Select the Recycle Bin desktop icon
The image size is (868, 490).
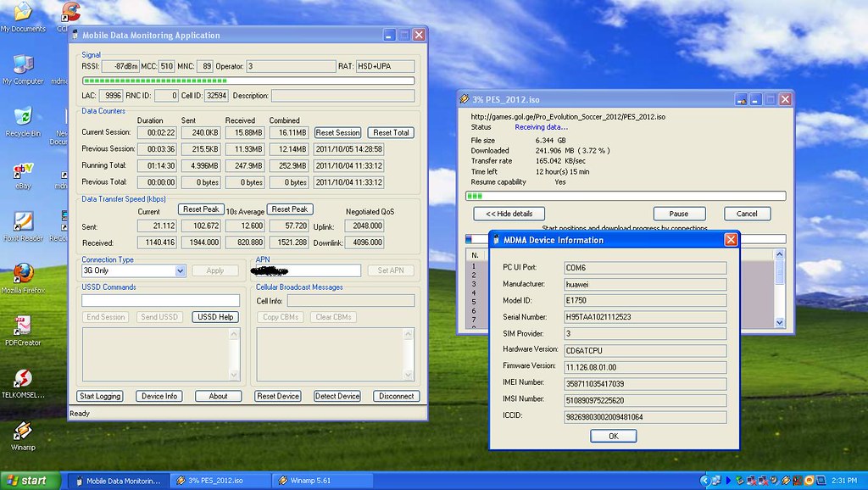23,122
